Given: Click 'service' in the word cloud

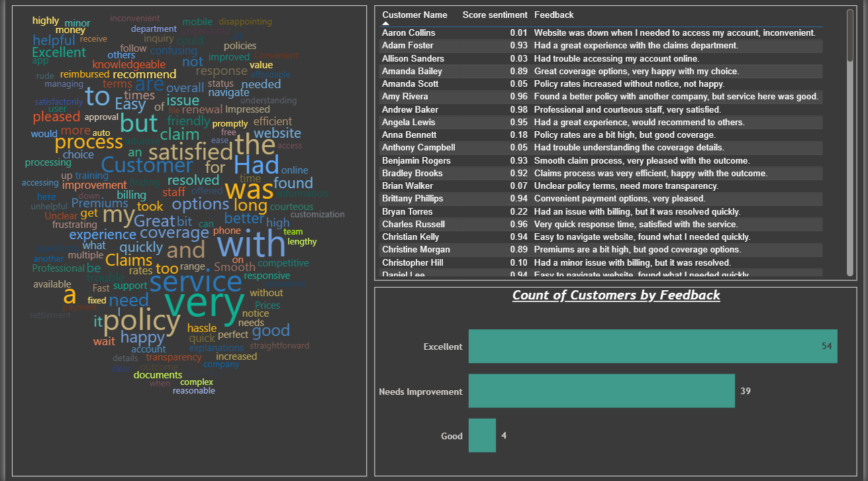Looking at the screenshot, I should [x=196, y=282].
